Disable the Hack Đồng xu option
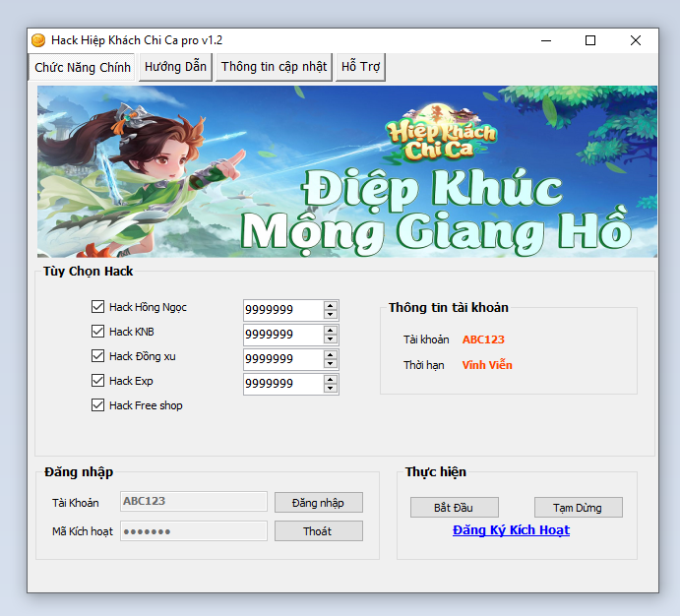 click(x=97, y=356)
